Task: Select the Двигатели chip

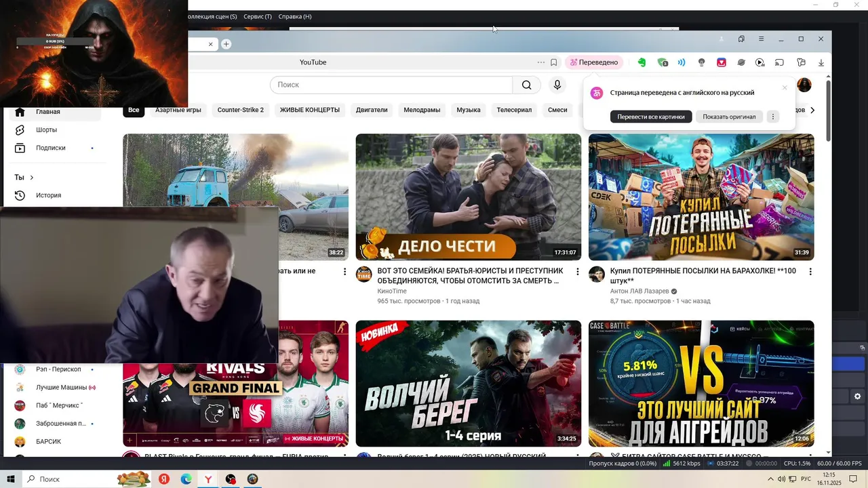Action: click(372, 110)
